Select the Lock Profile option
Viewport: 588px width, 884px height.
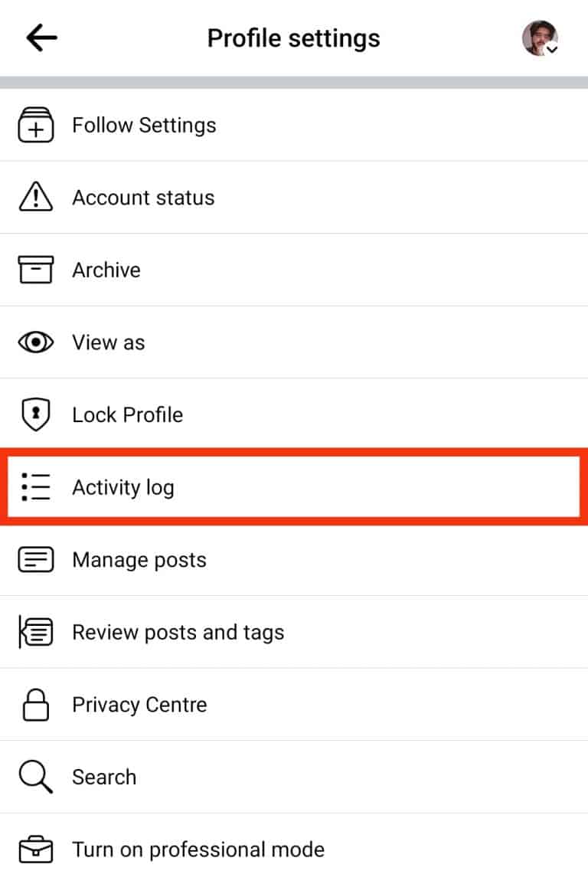coord(127,415)
